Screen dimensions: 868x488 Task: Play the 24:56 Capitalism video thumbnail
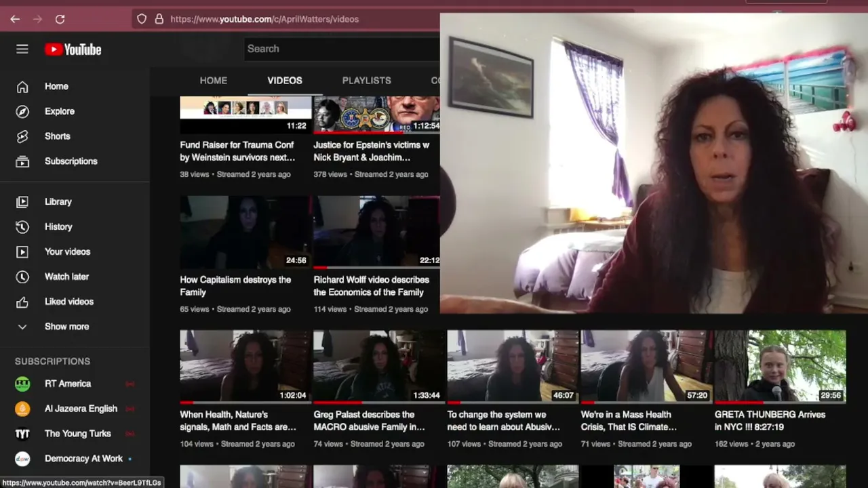(x=245, y=232)
